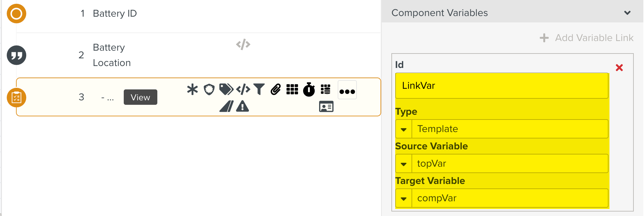The width and height of the screenshot is (644, 216).
Task: Open the three-dots more options menu
Action: [347, 91]
